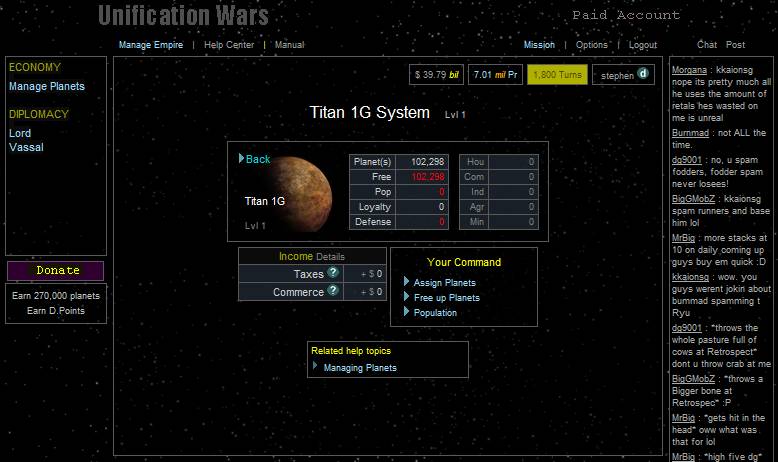Click the arrow icon beside Back
The height and width of the screenshot is (462, 778).
tap(241, 158)
